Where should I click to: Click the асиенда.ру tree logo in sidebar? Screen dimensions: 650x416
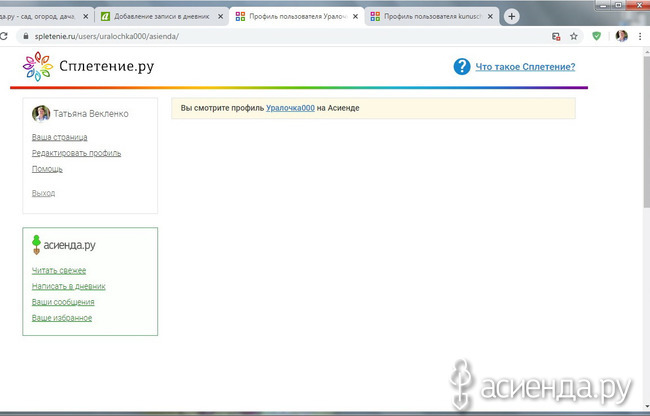37,245
